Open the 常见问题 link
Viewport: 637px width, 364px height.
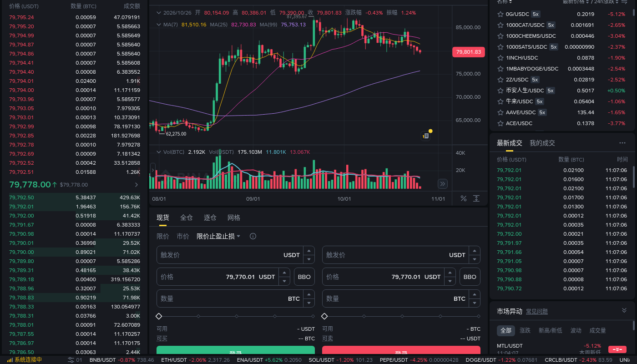(x=537, y=312)
